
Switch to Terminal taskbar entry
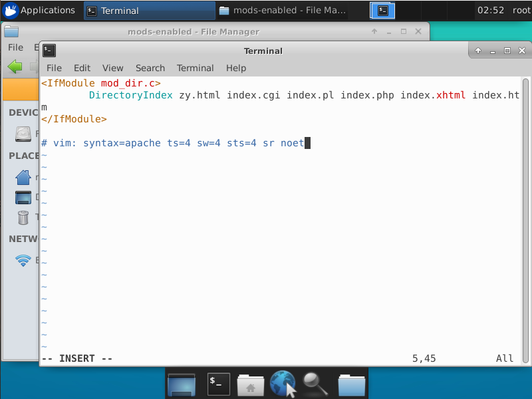click(149, 11)
